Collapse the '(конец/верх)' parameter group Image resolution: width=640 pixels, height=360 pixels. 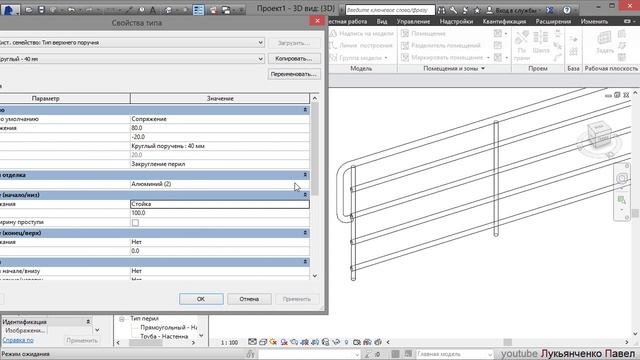(305, 233)
